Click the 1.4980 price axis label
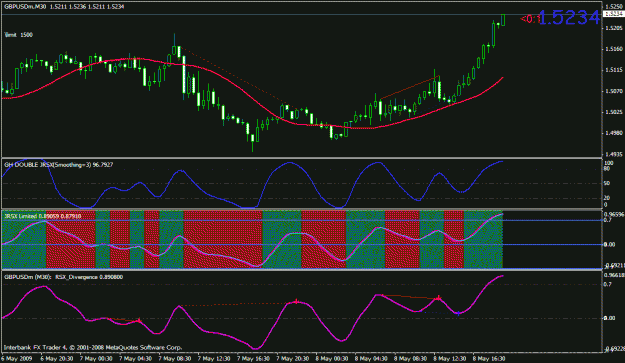 point(614,133)
